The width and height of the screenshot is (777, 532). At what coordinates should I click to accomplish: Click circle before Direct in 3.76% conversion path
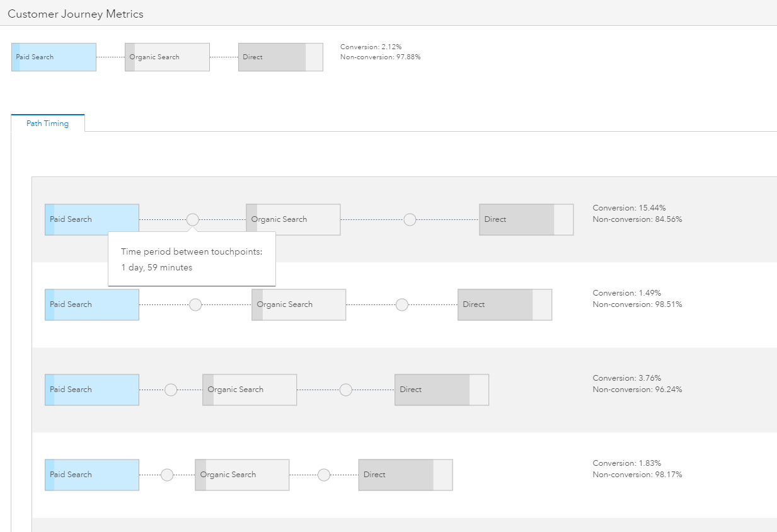pos(346,390)
